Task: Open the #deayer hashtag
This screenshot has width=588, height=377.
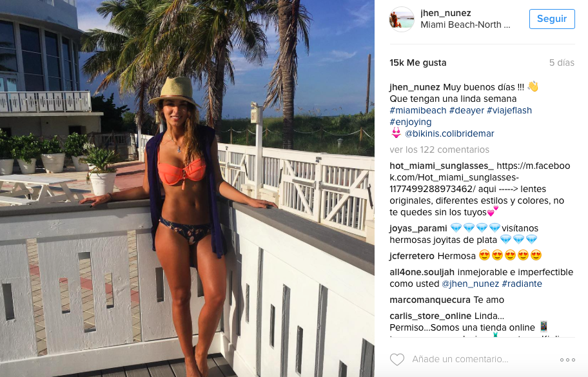Action: pos(467,110)
